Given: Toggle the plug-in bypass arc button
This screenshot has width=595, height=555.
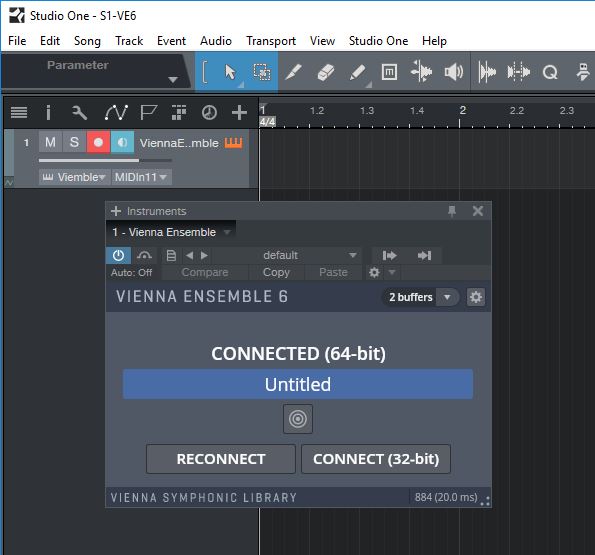Looking at the screenshot, I should coord(144,255).
